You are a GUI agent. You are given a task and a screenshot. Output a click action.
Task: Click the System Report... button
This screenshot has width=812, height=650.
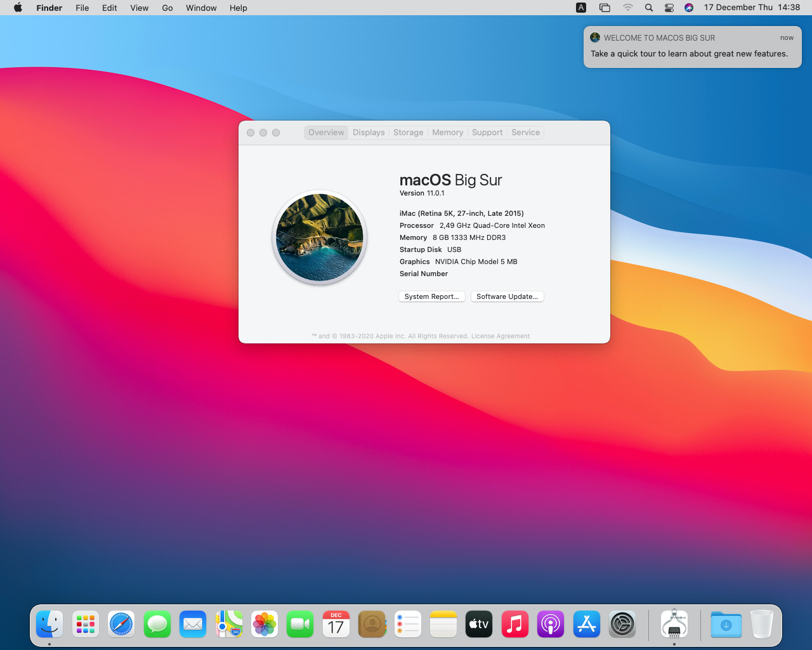pos(431,296)
